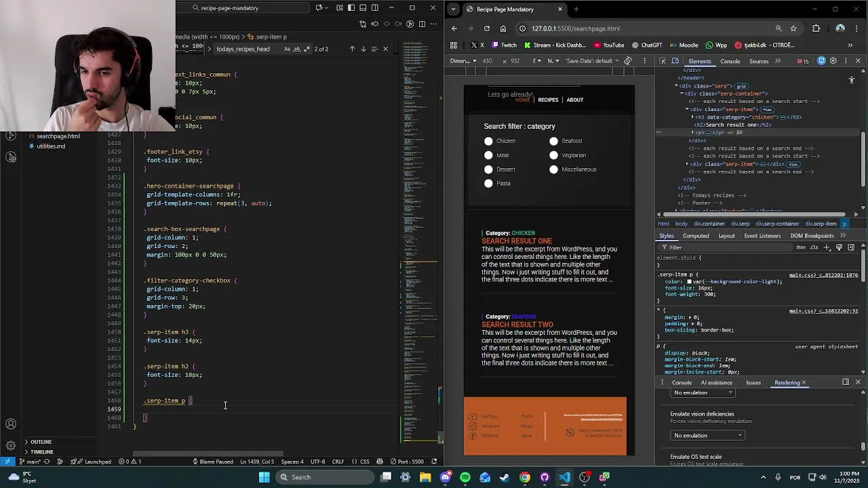This screenshot has height=488, width=868.
Task: Open the Computed styles tab
Action: coord(696,236)
